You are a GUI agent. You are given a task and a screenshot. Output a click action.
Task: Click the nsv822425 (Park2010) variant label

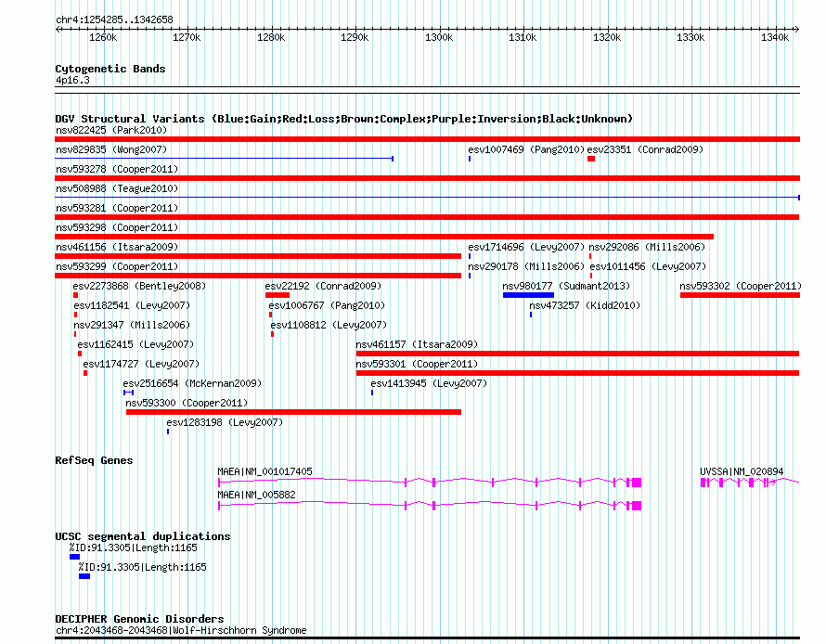click(111, 130)
